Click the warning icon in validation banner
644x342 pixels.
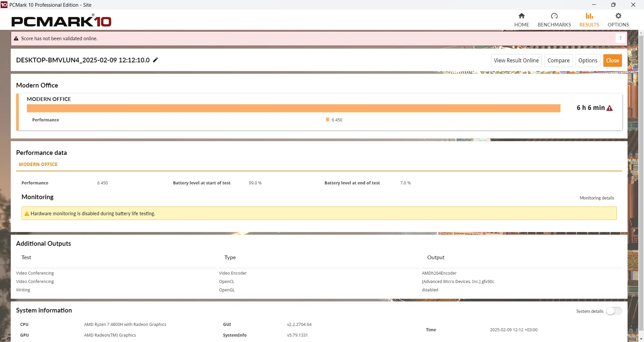[x=16, y=39]
